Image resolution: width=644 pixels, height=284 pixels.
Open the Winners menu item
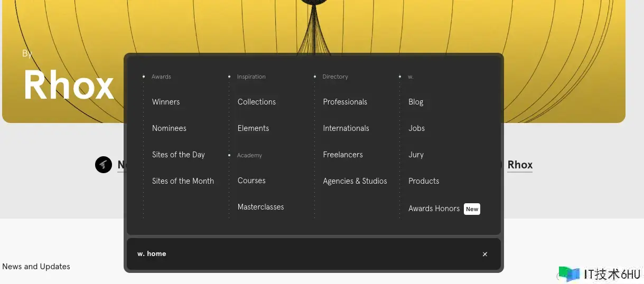[166, 102]
